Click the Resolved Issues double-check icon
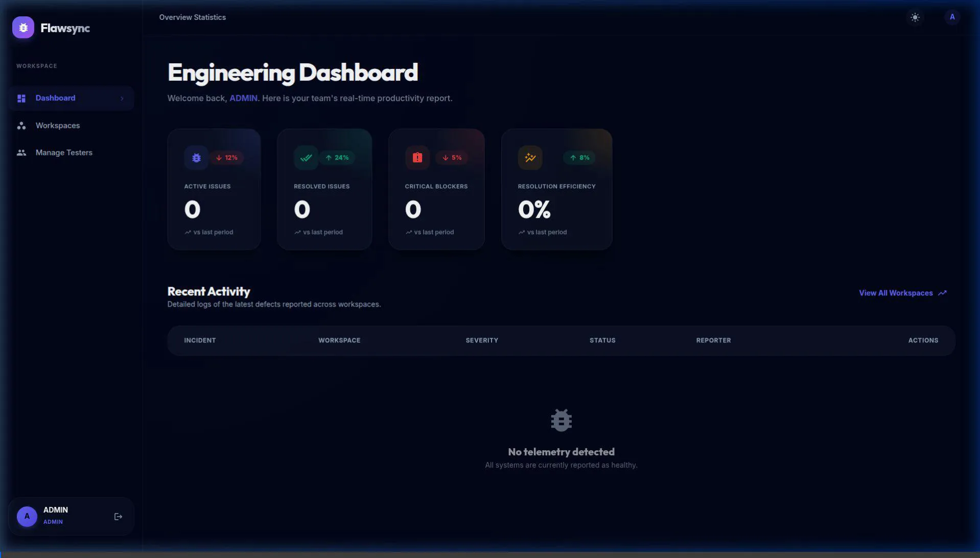980x558 pixels. (x=306, y=158)
